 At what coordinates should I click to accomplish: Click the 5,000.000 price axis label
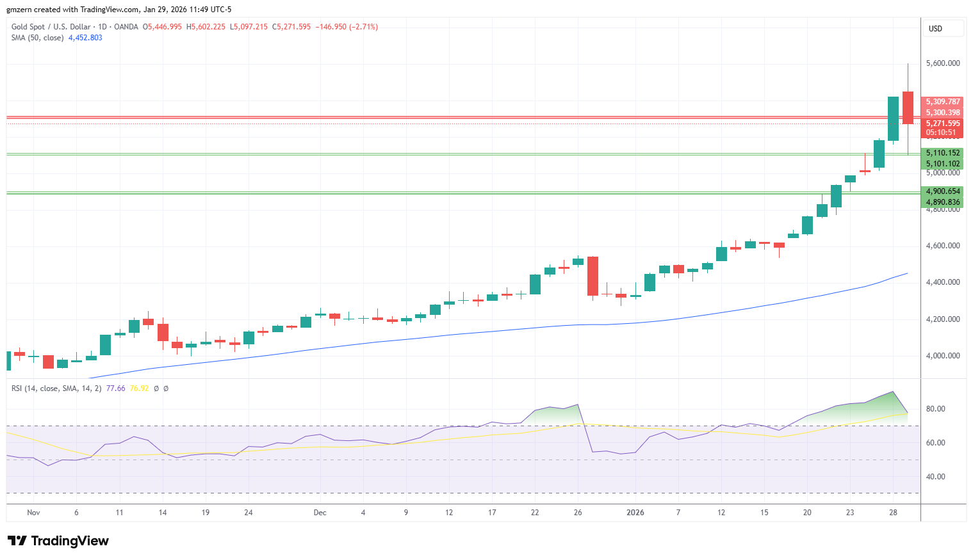pos(943,173)
